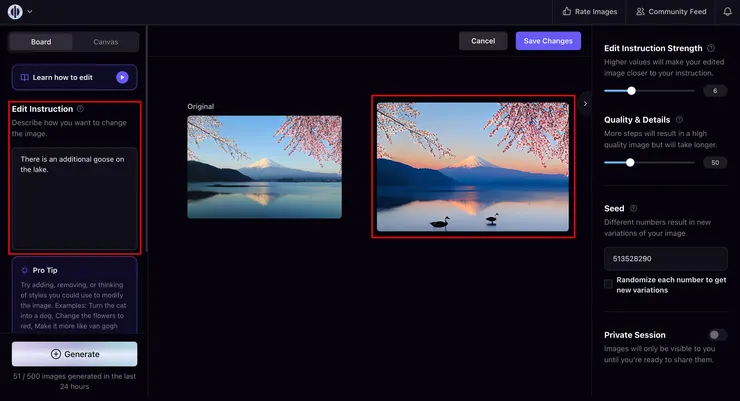Viewport: 740px width, 401px height.
Task: Click the left panel scrollbar
Action: [147, 138]
